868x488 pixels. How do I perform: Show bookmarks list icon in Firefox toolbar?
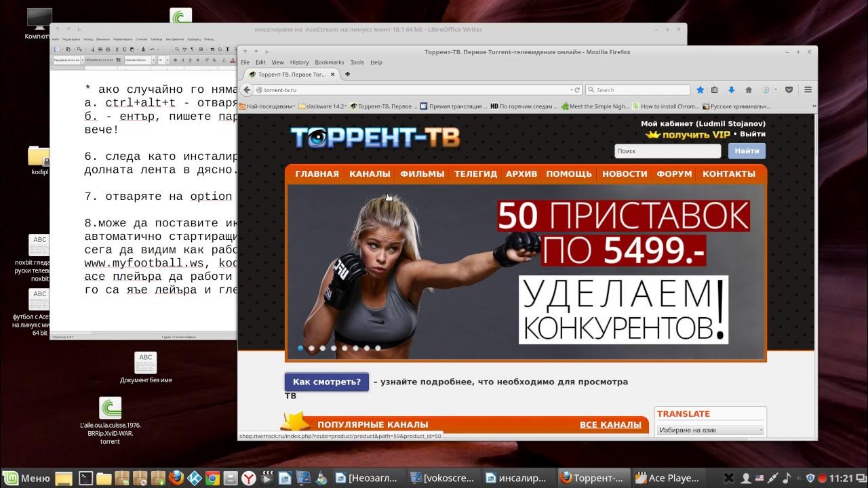715,89
